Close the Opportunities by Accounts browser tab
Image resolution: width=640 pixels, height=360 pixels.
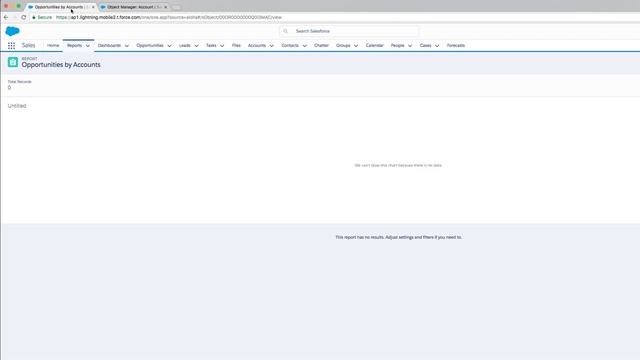pos(93,7)
